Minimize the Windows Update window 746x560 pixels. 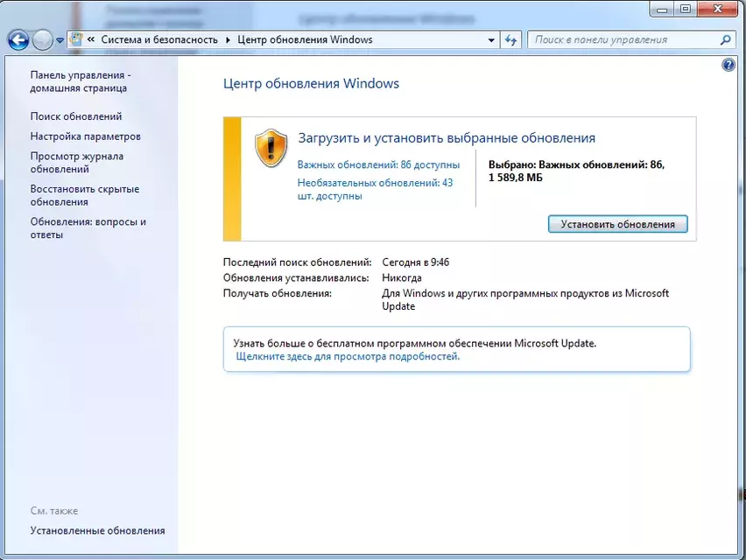(662, 9)
